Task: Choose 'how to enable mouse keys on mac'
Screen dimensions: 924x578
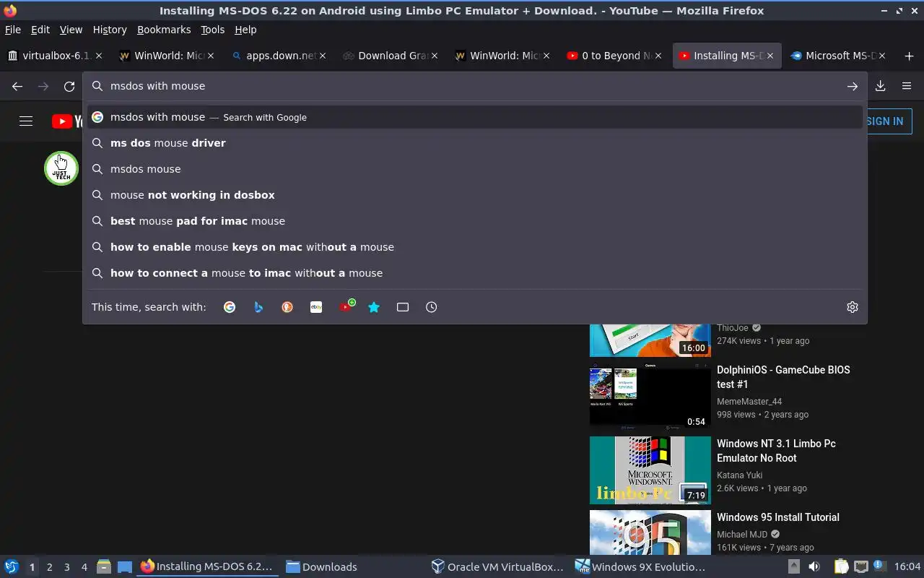Action: (x=475, y=247)
